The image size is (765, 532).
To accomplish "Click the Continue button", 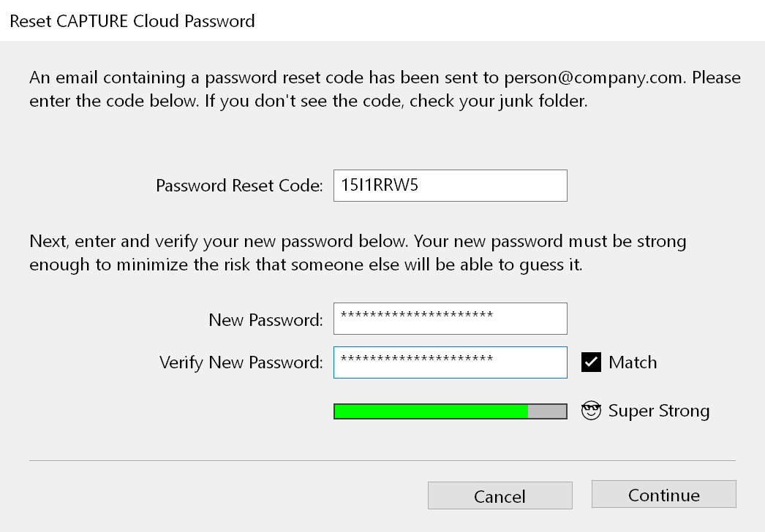I will [663, 495].
